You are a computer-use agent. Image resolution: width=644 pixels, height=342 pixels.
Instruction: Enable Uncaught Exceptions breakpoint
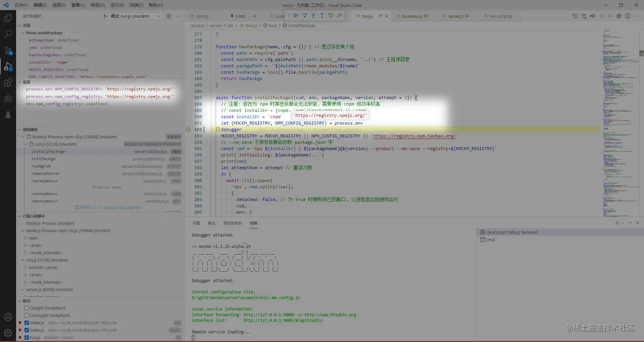tap(27, 315)
